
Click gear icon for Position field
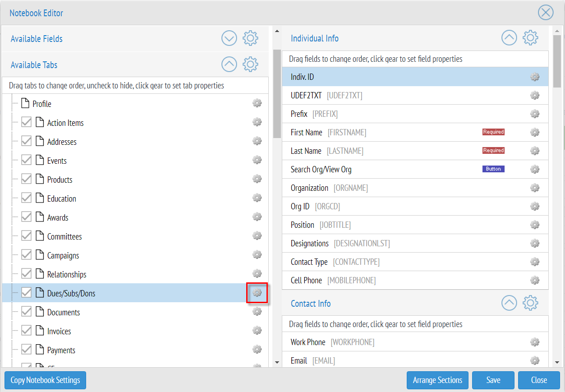535,225
